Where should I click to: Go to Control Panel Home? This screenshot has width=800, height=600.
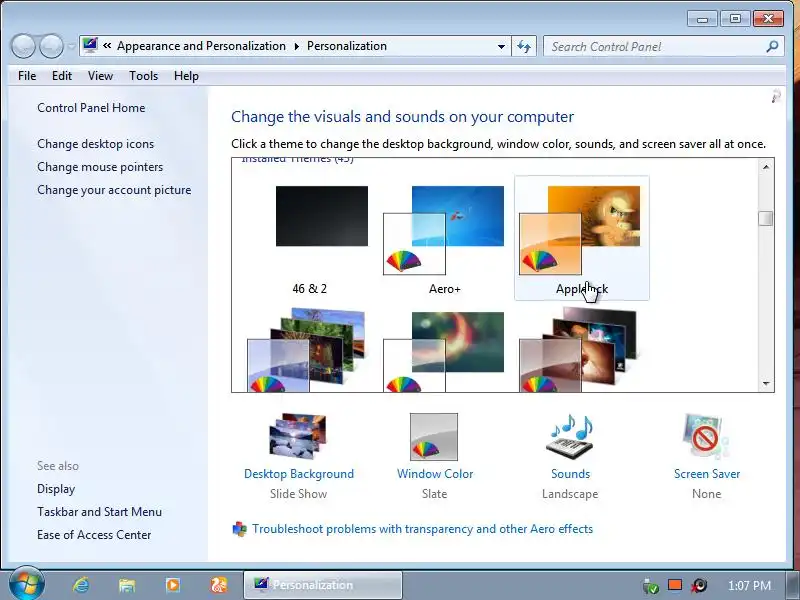[91, 108]
